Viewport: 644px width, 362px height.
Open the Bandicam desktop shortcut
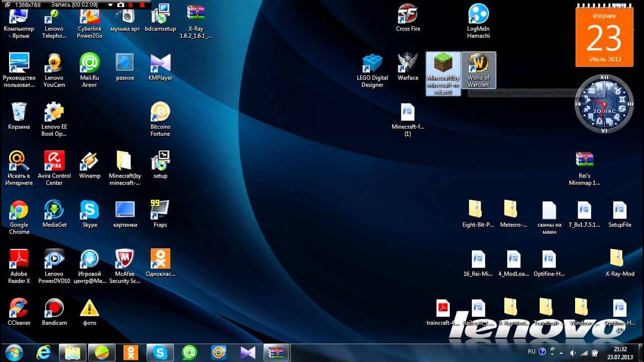[x=54, y=312]
